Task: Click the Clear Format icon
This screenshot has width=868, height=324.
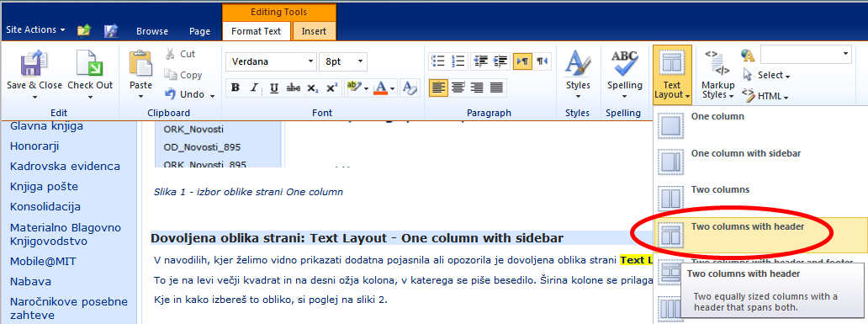Action: pyautogui.click(x=410, y=88)
